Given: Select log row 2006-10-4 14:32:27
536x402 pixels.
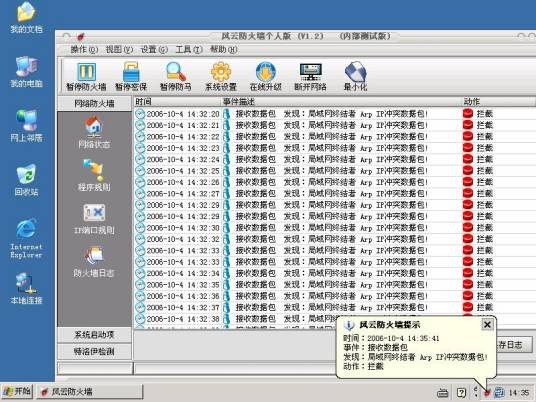Looking at the screenshot, I should point(334,193).
